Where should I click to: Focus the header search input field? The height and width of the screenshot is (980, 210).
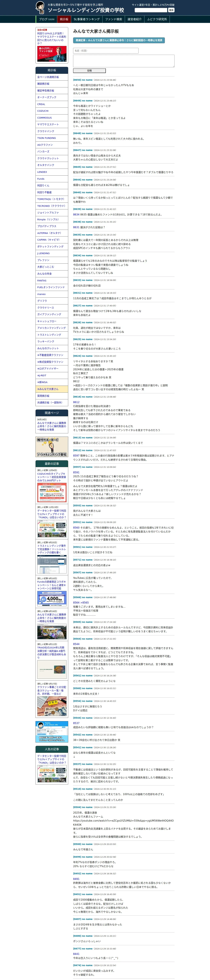[151, 10]
